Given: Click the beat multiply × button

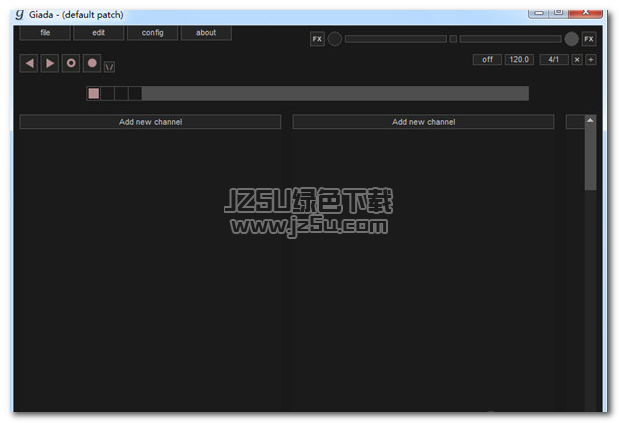Looking at the screenshot, I should [x=577, y=60].
